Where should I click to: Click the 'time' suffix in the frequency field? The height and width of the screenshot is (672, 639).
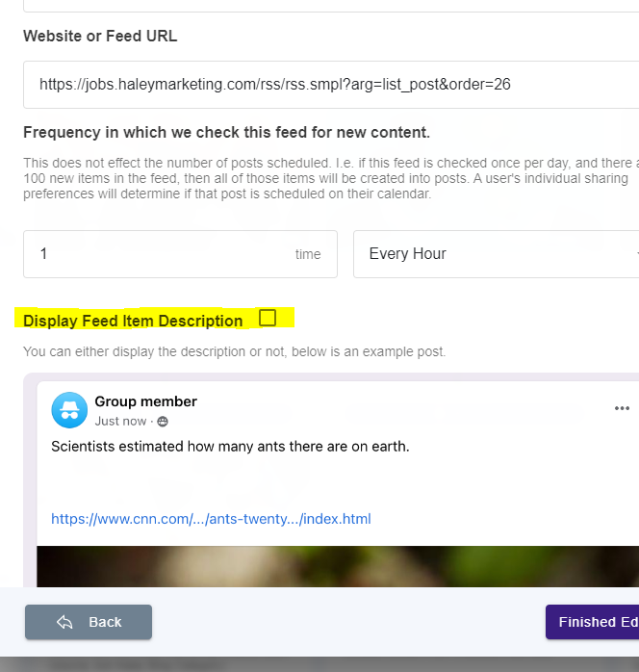pyautogui.click(x=308, y=254)
